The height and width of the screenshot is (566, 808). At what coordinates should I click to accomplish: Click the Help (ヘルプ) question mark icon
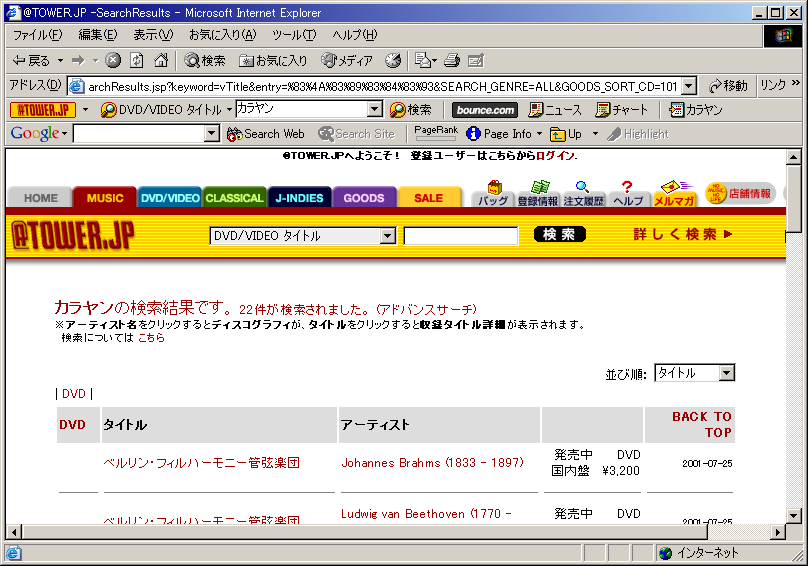point(627,194)
